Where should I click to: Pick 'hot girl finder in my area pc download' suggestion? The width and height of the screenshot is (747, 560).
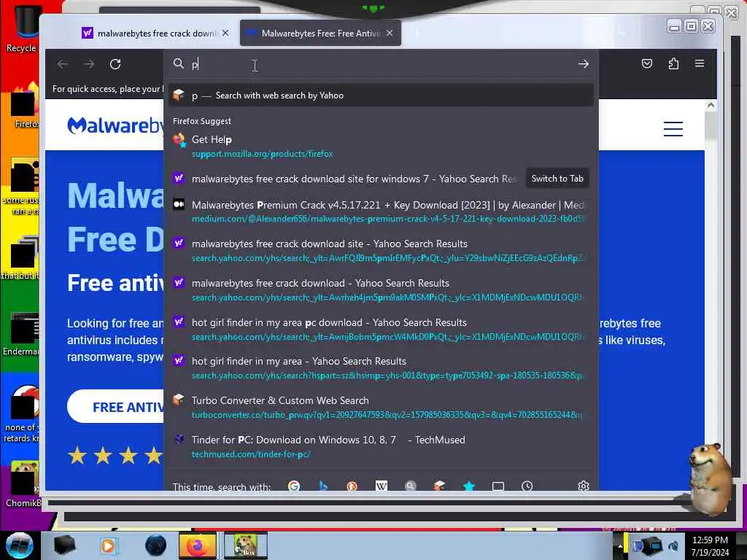(381, 329)
